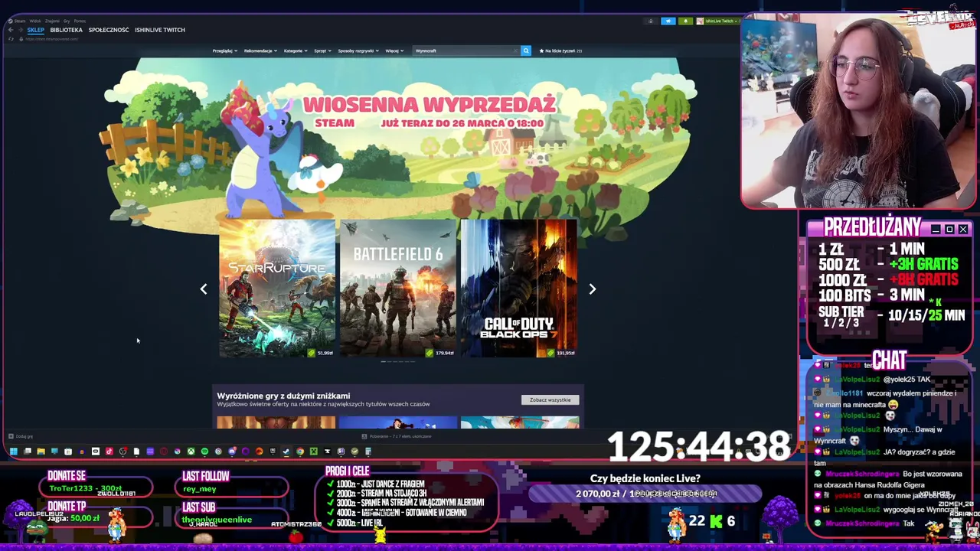The width and height of the screenshot is (980, 551).
Task: Reload the Steam store page
Action: click(x=11, y=39)
